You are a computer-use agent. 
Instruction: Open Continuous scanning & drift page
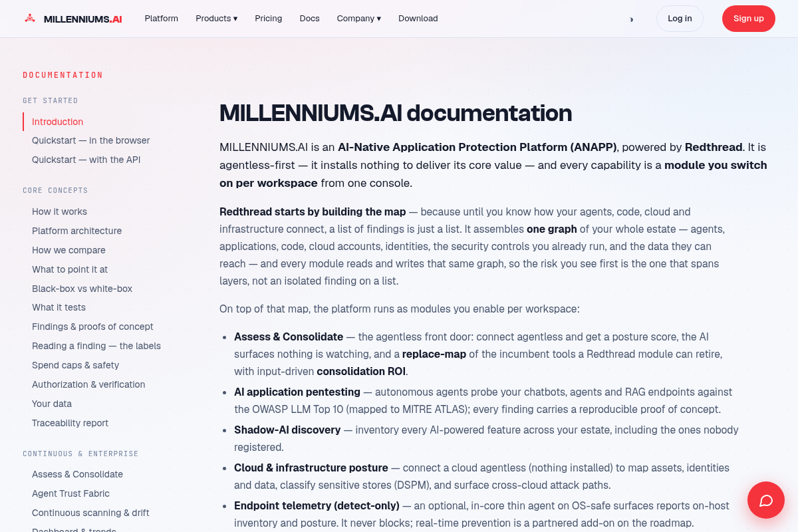click(91, 513)
